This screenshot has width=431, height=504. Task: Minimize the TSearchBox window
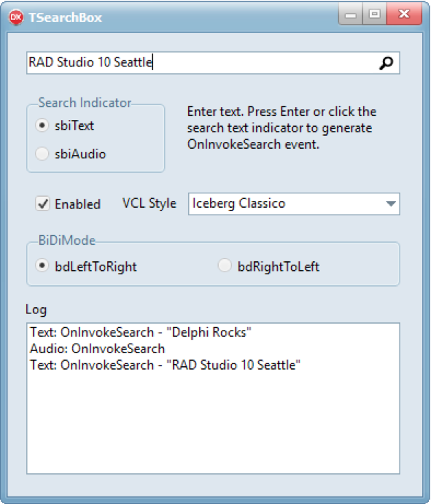point(351,14)
